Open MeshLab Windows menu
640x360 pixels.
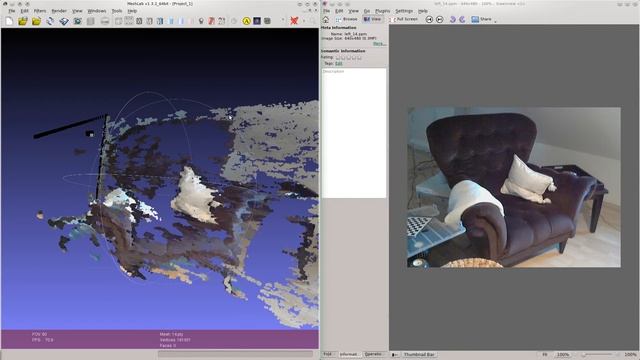(x=97, y=11)
